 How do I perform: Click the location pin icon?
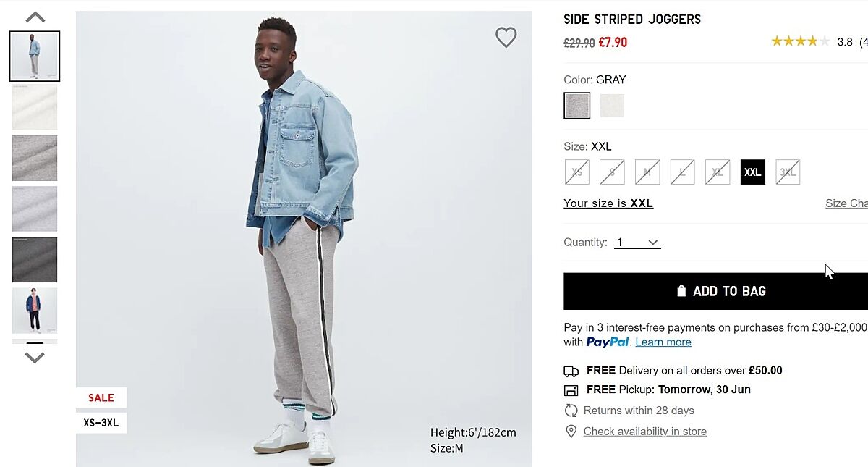571,432
